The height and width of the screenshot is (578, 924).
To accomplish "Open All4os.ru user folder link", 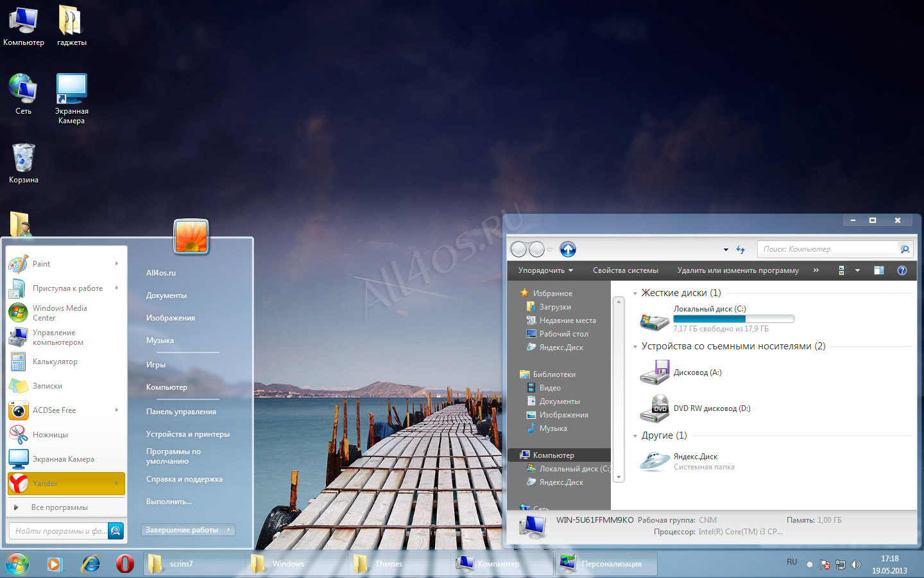I will click(x=160, y=273).
